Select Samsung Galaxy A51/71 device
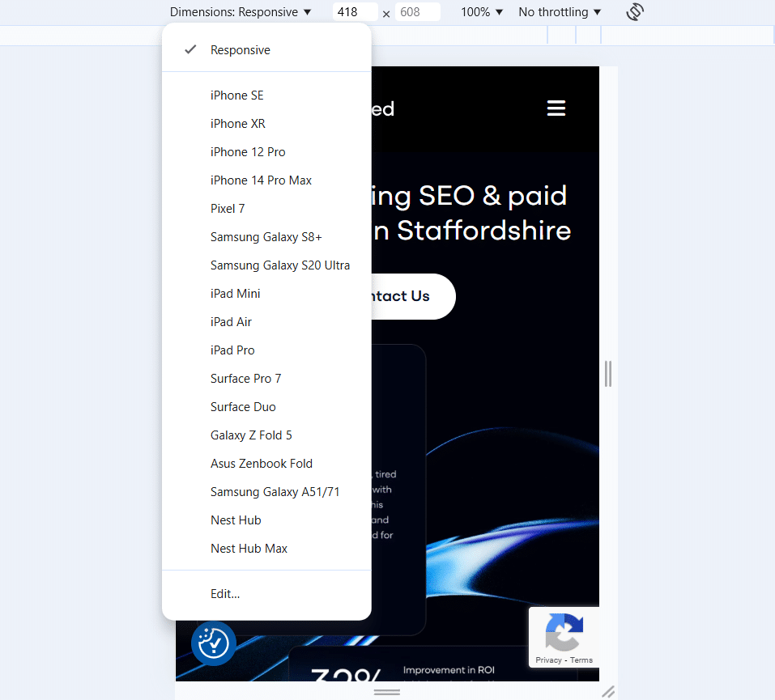Image resolution: width=775 pixels, height=700 pixels. tap(266, 492)
